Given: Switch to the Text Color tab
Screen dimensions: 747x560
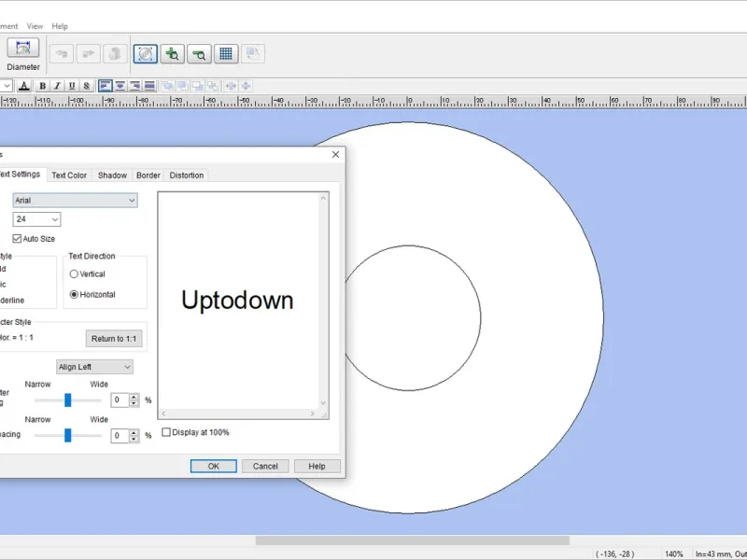Looking at the screenshot, I should (x=69, y=175).
